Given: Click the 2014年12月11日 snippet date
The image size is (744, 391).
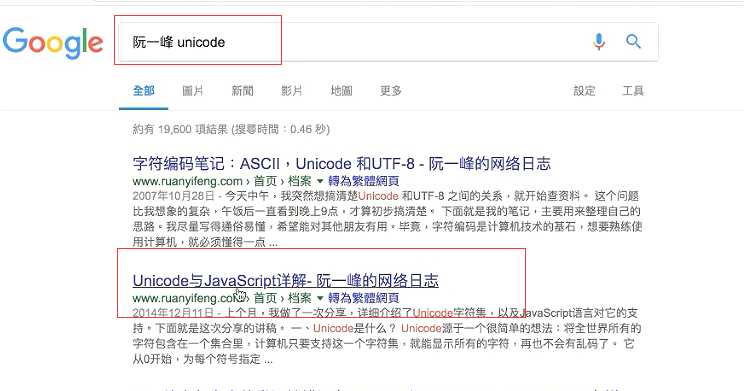Looking at the screenshot, I should tap(174, 313).
